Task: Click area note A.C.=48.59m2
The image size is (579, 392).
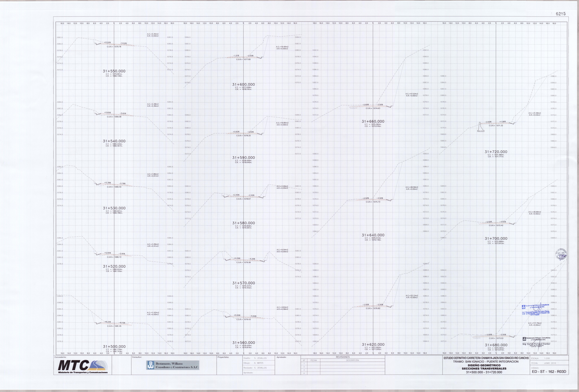Action: click(x=412, y=187)
